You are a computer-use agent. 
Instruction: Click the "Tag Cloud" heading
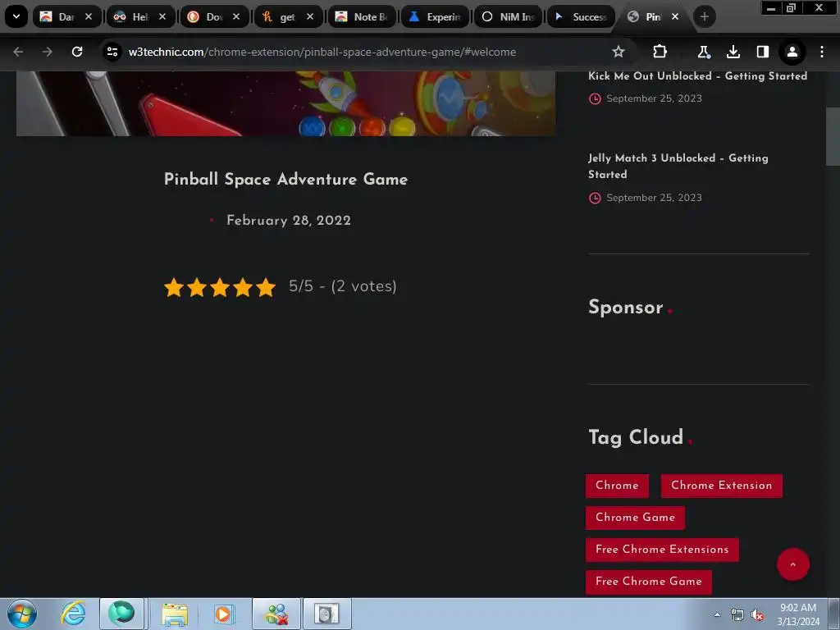click(636, 437)
